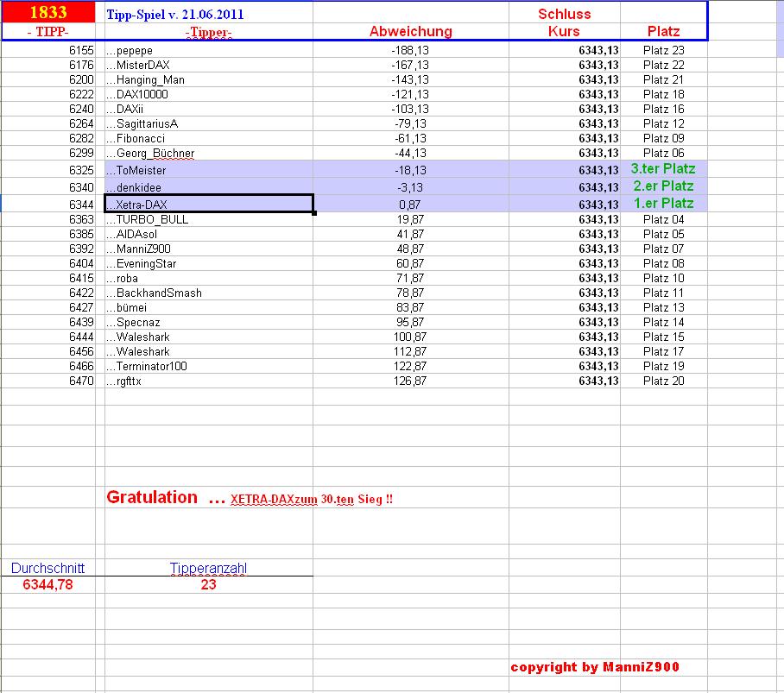Click the green '1.er Platz' cell
The height and width of the screenshot is (693, 784).
663,204
